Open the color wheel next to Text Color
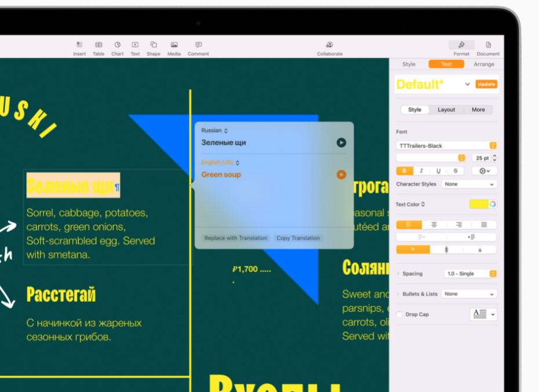Viewport: 539px width, 392px height. tap(493, 204)
